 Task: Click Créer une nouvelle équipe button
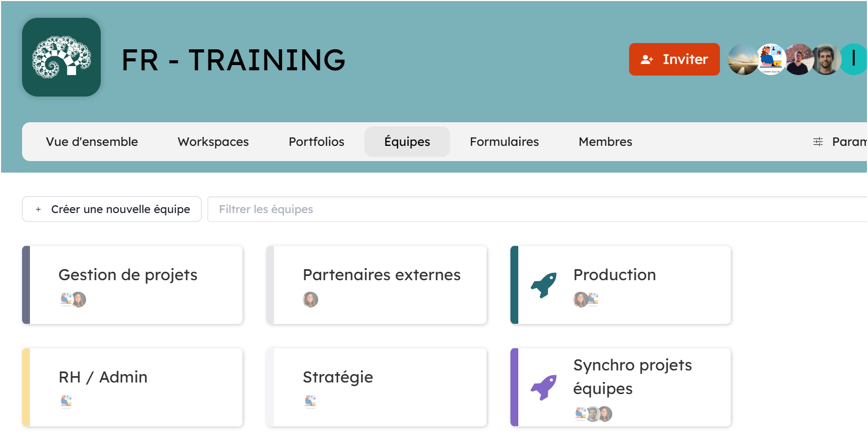[112, 209]
